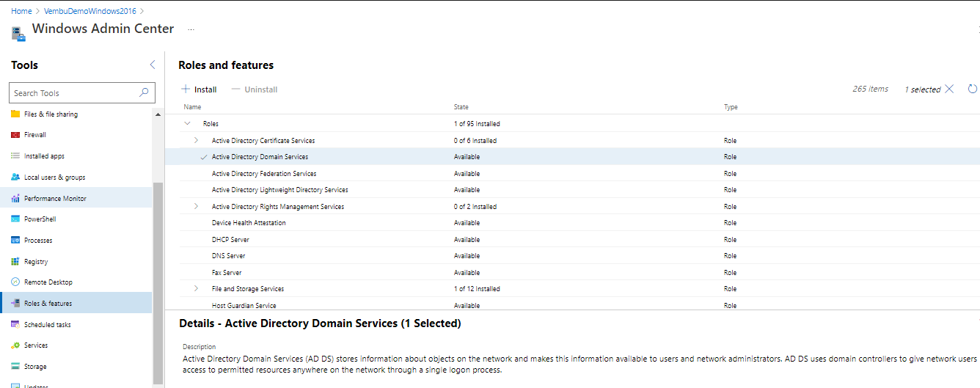Expand File and Storage Services
Image resolution: width=980 pixels, height=388 pixels.
196,289
